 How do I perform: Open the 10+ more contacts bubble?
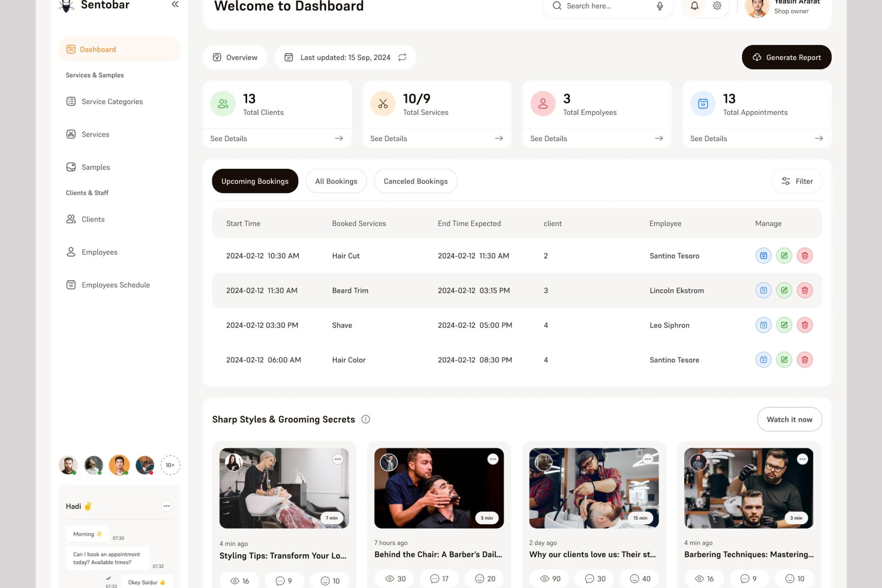(170, 465)
